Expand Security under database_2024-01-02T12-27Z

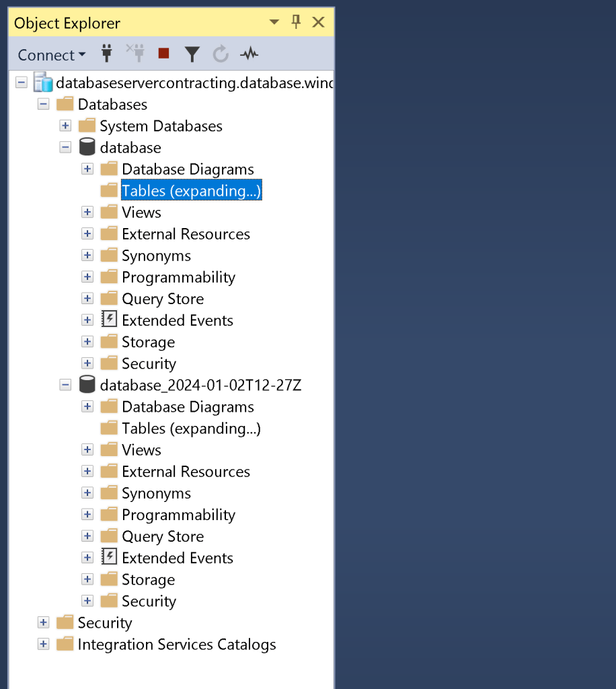pos(87,600)
